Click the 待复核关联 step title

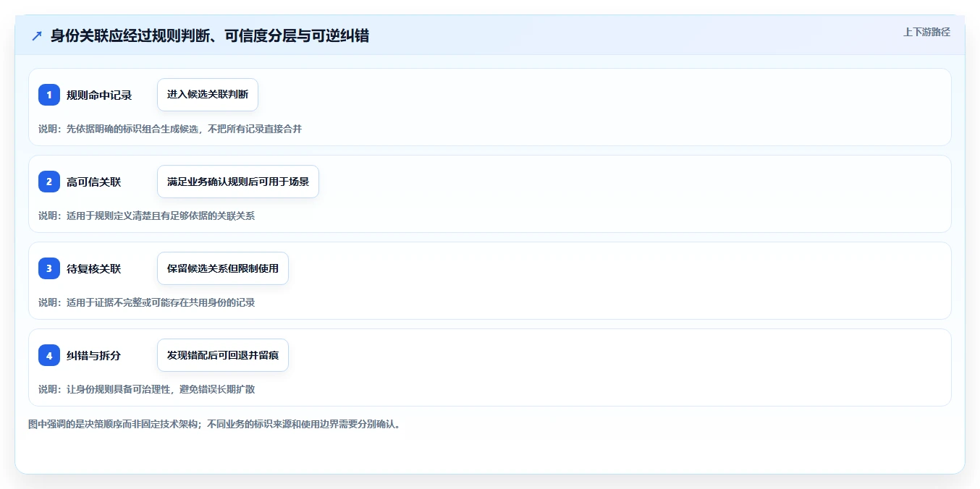point(94,268)
